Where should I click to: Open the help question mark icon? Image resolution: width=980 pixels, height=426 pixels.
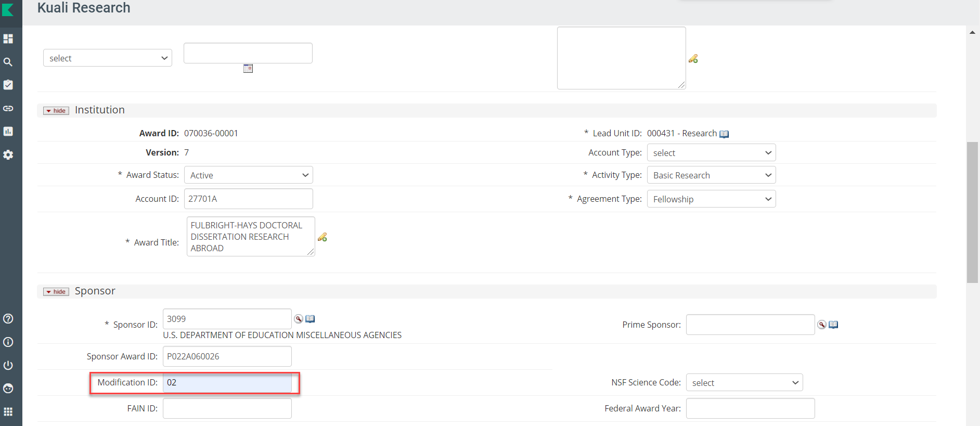click(x=8, y=318)
